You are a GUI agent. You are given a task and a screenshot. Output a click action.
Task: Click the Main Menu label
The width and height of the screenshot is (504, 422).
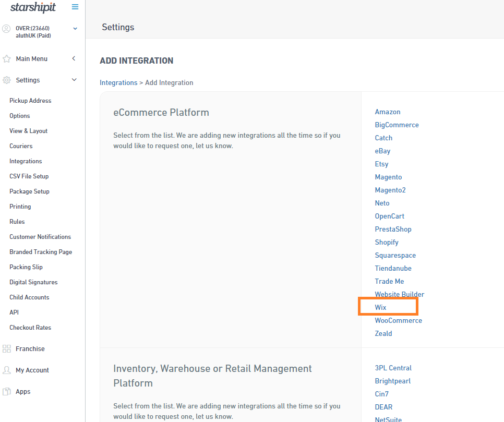coord(31,59)
